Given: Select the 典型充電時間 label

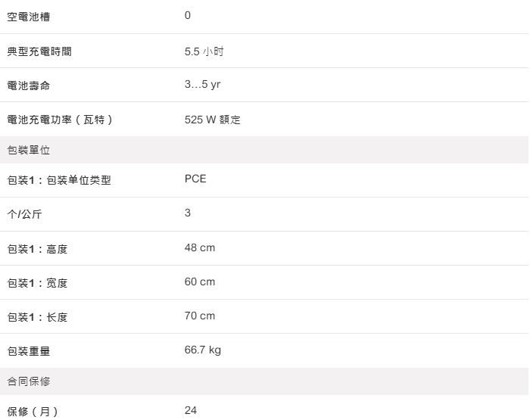Looking at the screenshot, I should coord(40,51).
